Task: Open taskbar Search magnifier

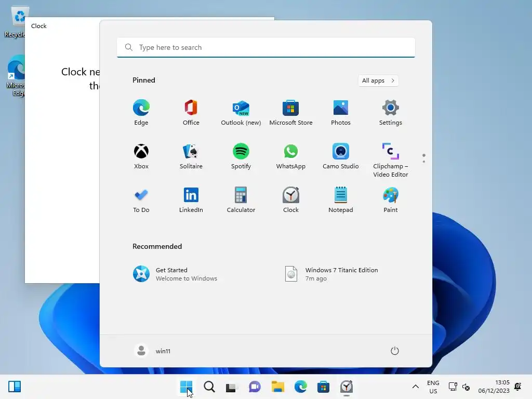Action: point(209,387)
